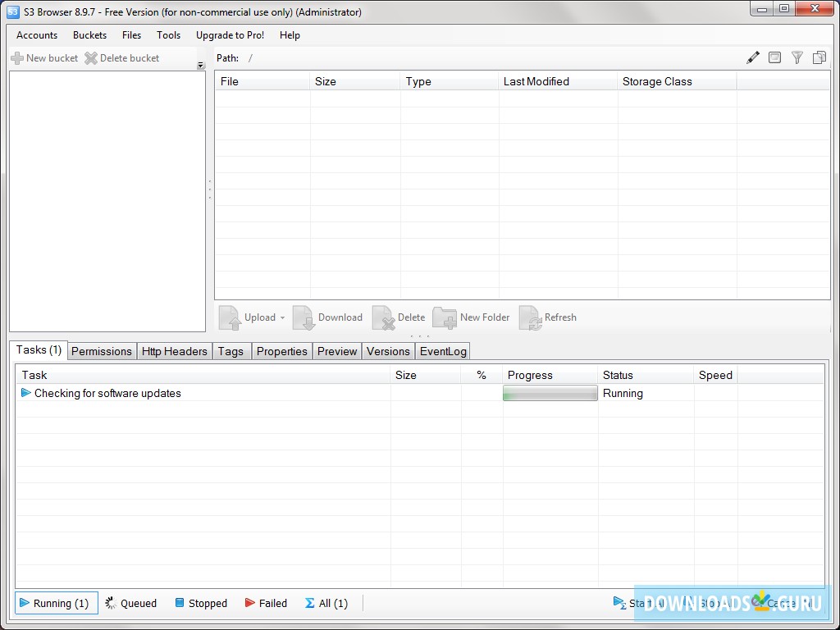Expand the Upload dropdown arrow

[282, 317]
